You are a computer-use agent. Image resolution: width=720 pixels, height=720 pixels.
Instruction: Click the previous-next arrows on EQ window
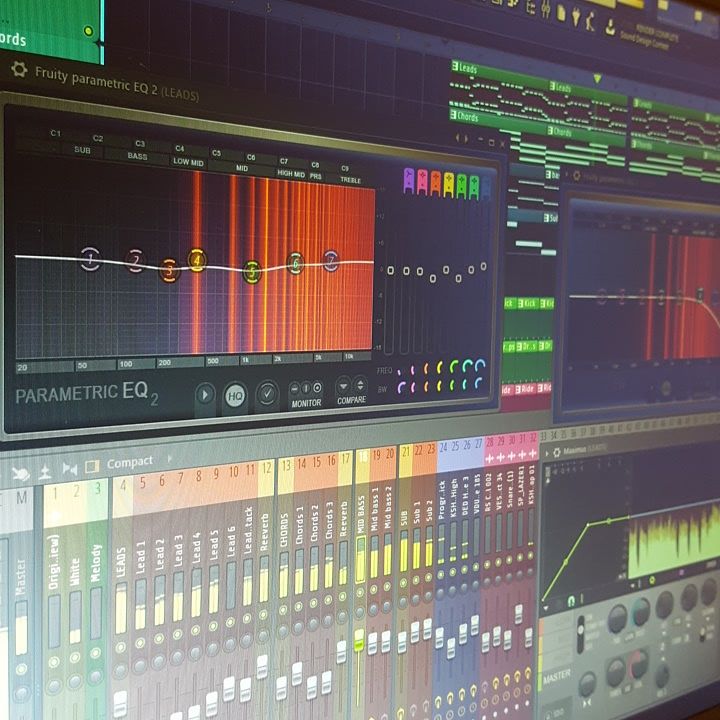coord(461,138)
